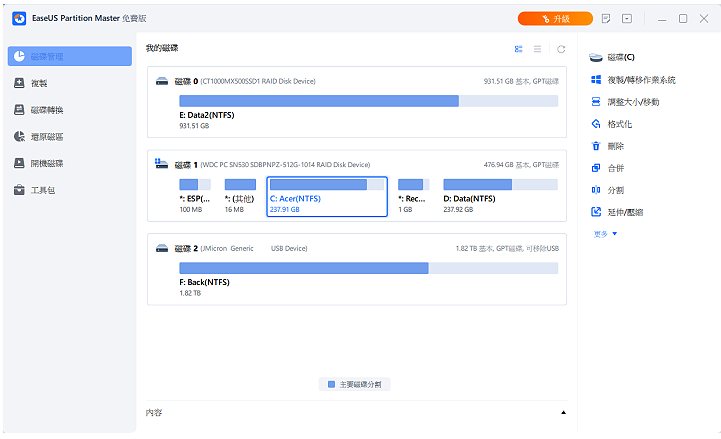Click the 分割 split icon
Screen dimensions: 721x439
(596, 190)
